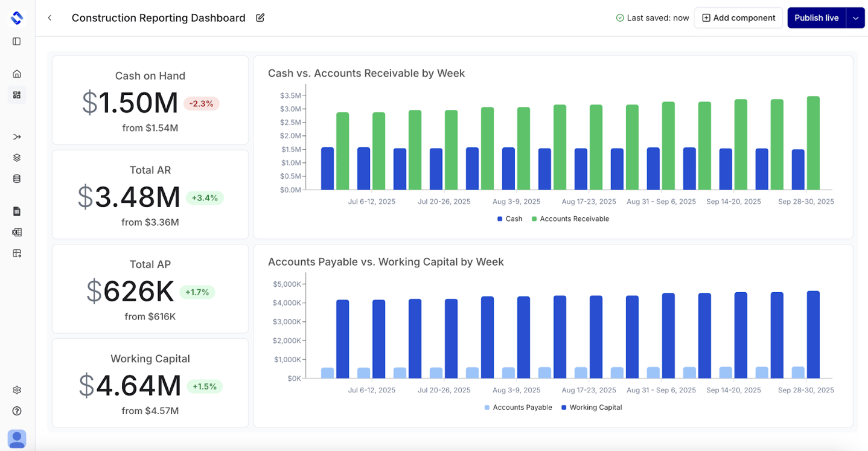The image size is (868, 451).
Task: Click the from $3.36M comparison text
Action: (150, 222)
